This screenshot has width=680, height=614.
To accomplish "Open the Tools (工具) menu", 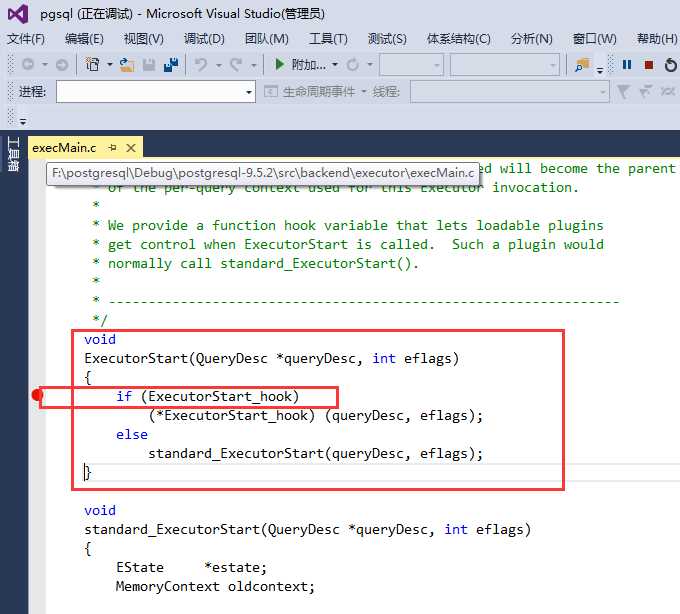I will coord(328,39).
